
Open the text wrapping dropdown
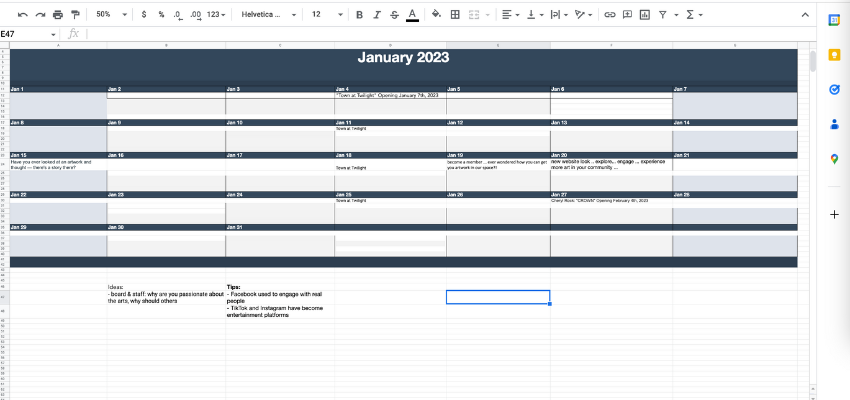click(x=558, y=15)
